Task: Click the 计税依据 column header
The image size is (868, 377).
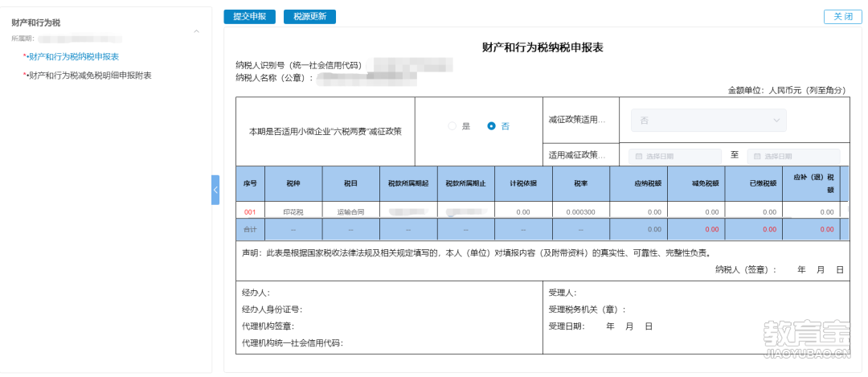Action: [x=524, y=184]
